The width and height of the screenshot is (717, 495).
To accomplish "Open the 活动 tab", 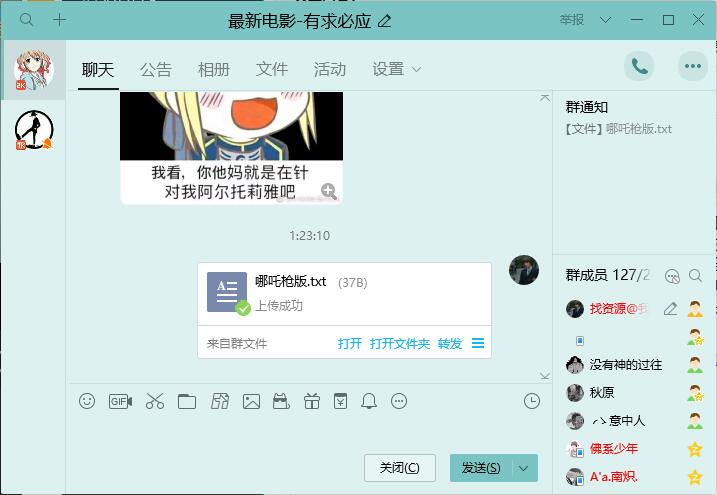I will [x=330, y=70].
